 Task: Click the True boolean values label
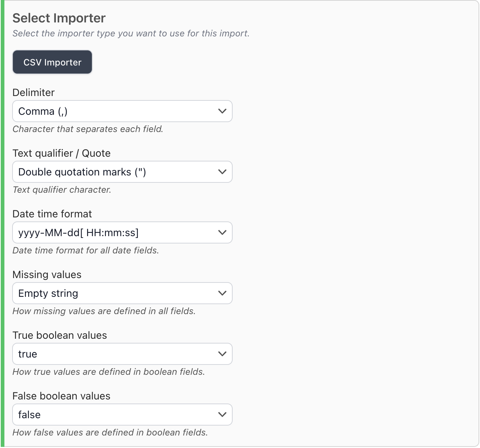60,335
